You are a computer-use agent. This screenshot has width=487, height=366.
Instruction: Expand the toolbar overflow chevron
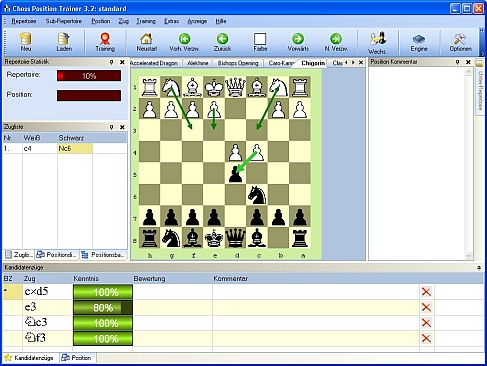[481, 43]
